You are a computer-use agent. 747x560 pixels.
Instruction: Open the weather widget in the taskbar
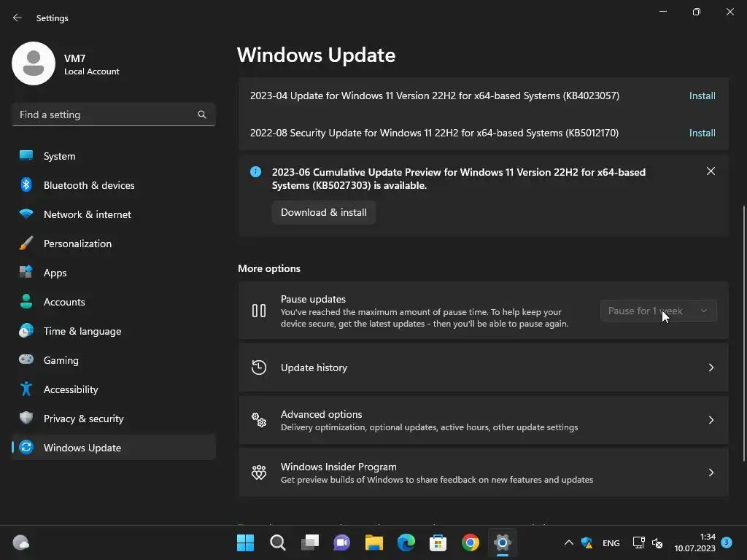tap(21, 542)
